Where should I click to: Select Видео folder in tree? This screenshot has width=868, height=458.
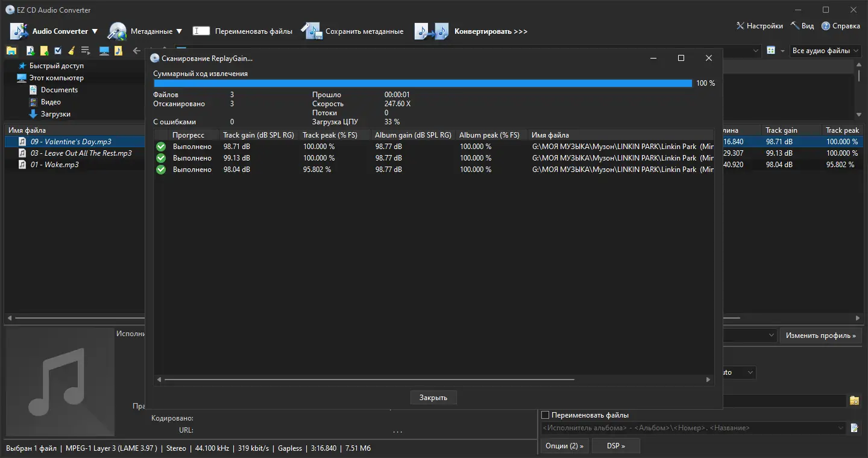51,102
